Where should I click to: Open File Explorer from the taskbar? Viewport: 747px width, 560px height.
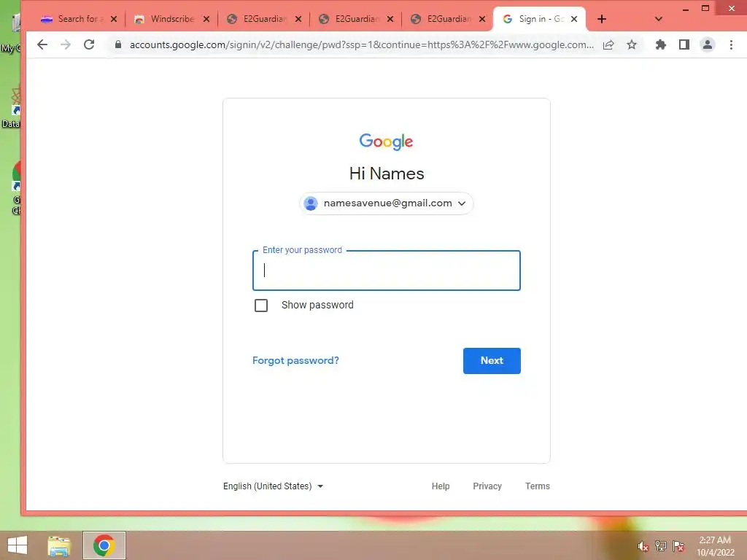(x=59, y=545)
